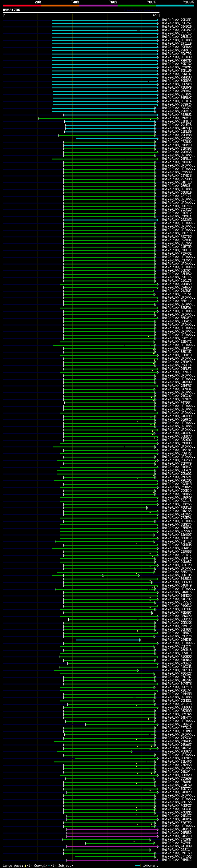197x868 pixels.
Task: Open hit UniRef100_Q9LZ57
Action: coord(177,23)
